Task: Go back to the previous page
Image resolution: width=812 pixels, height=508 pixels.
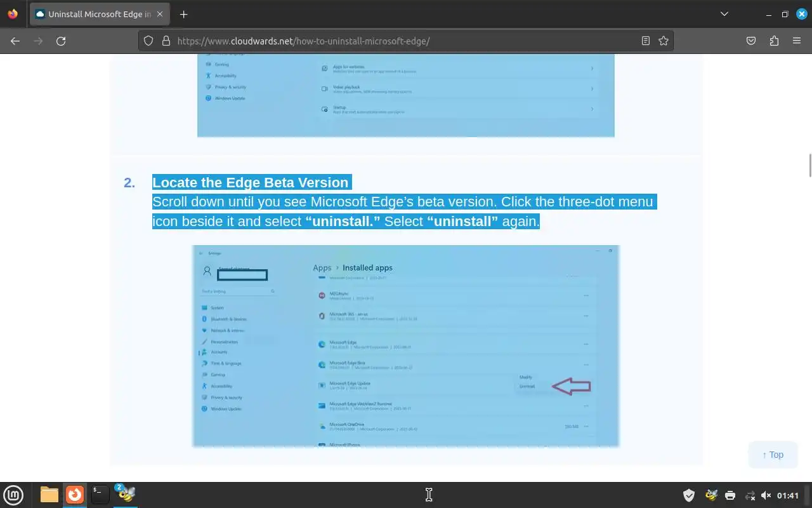Action: 15,41
